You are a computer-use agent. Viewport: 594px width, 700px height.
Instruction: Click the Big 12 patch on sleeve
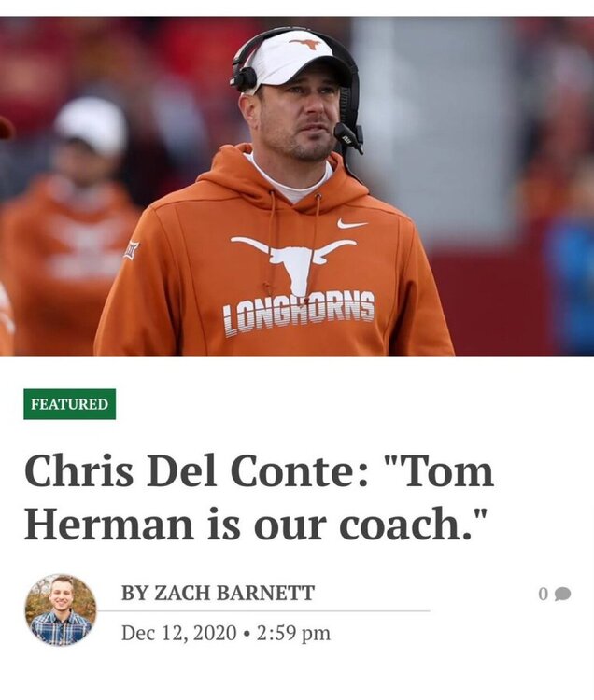[x=132, y=250]
